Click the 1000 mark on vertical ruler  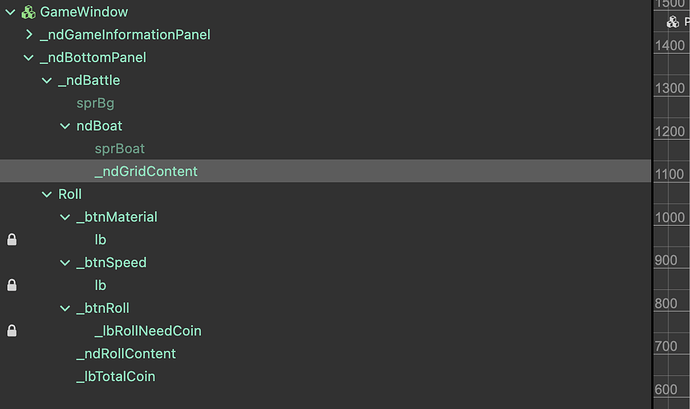[x=670, y=218]
